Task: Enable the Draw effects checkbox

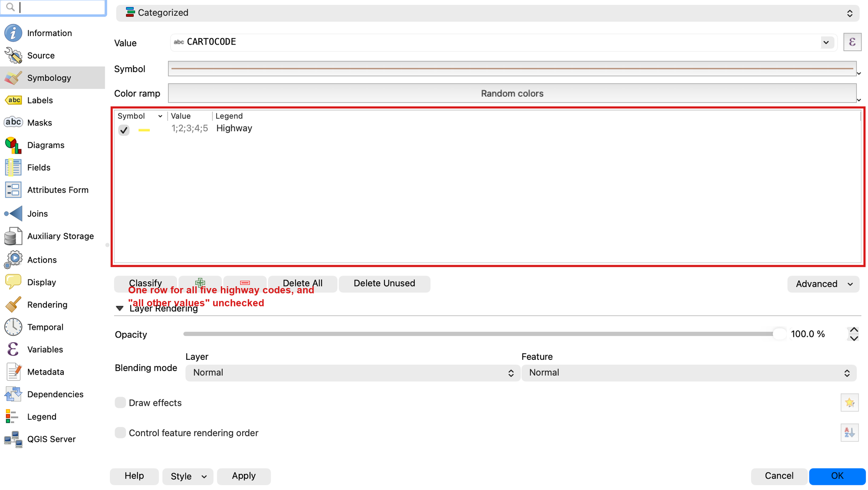Action: 120,403
